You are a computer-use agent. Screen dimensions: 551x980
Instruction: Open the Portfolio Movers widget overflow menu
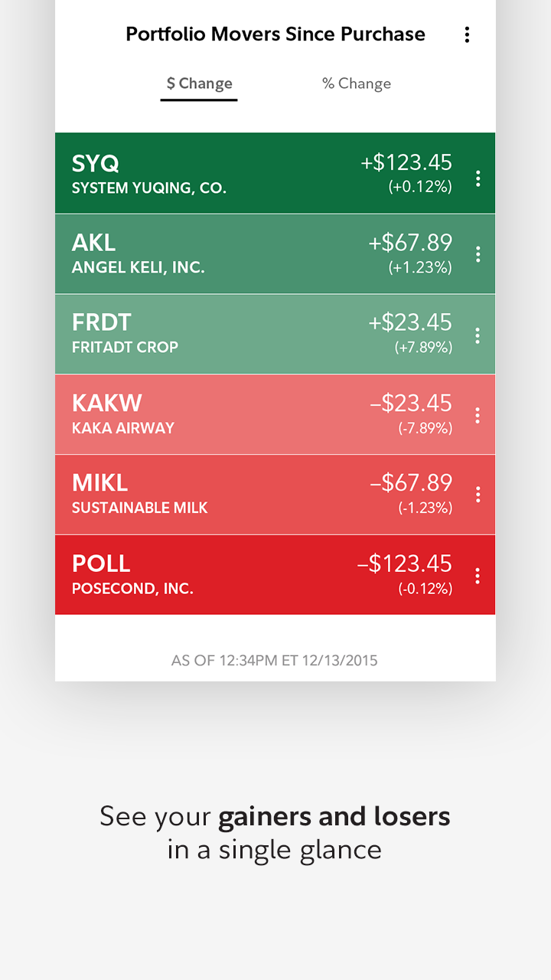pyautogui.click(x=467, y=34)
